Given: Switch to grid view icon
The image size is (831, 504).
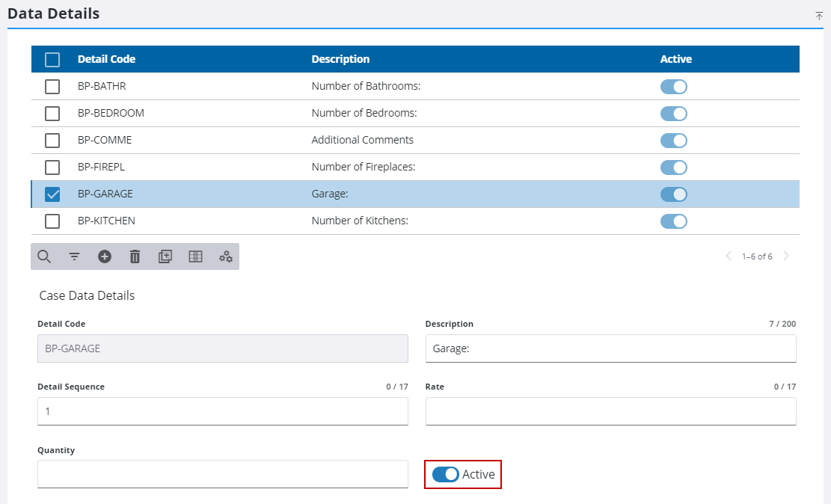Looking at the screenshot, I should tap(195, 256).
